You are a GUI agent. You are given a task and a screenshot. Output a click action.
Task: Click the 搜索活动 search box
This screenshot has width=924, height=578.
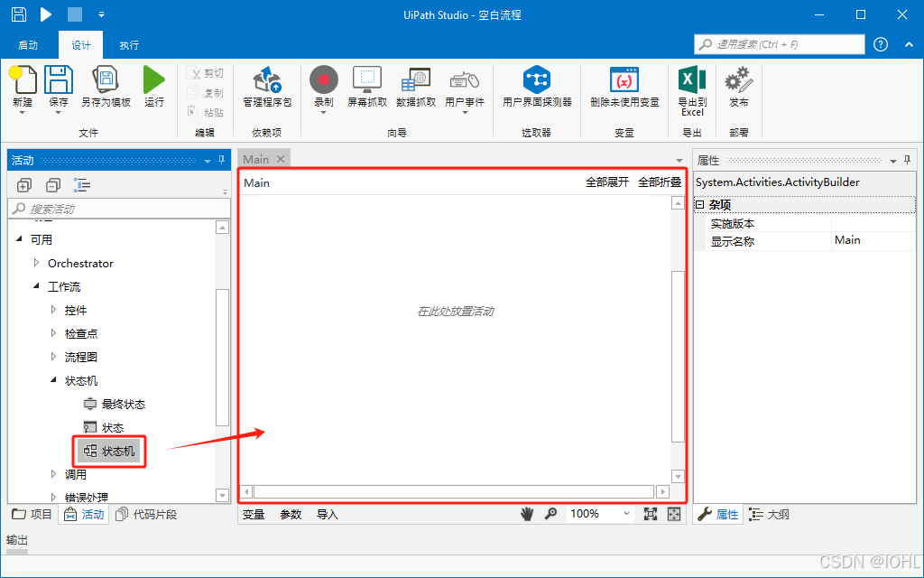point(119,209)
